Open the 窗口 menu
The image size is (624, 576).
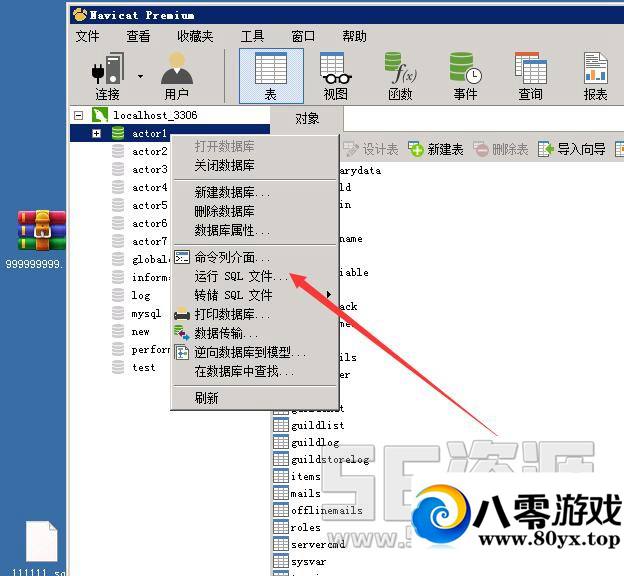point(303,36)
